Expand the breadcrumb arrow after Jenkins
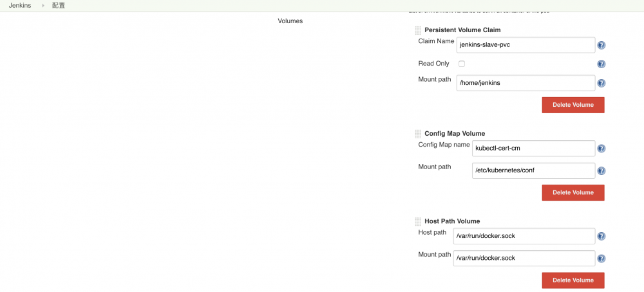Image resolution: width=644 pixels, height=292 pixels. click(x=43, y=5)
